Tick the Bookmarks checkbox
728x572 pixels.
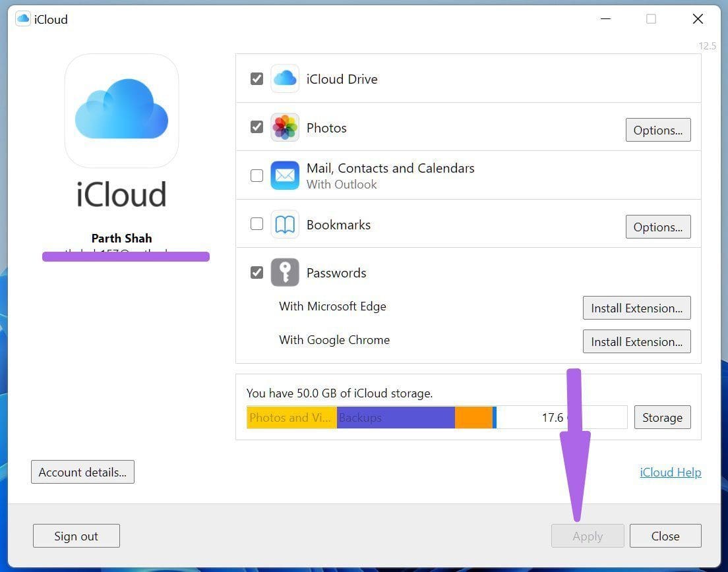pos(257,224)
